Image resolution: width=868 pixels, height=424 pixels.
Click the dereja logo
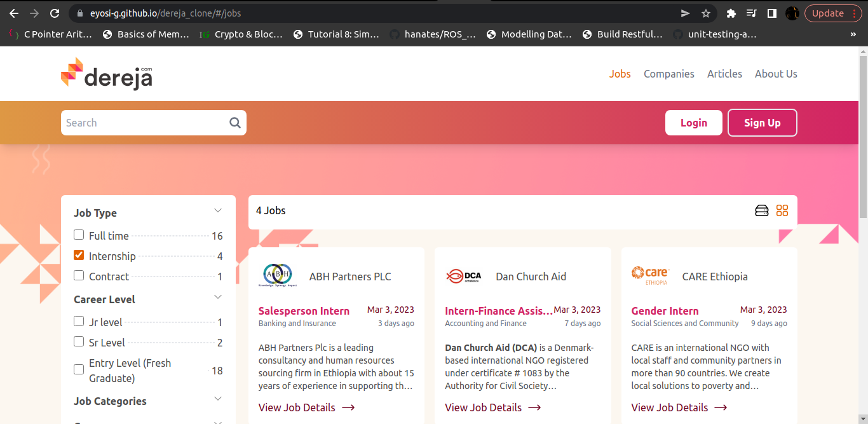[107, 74]
